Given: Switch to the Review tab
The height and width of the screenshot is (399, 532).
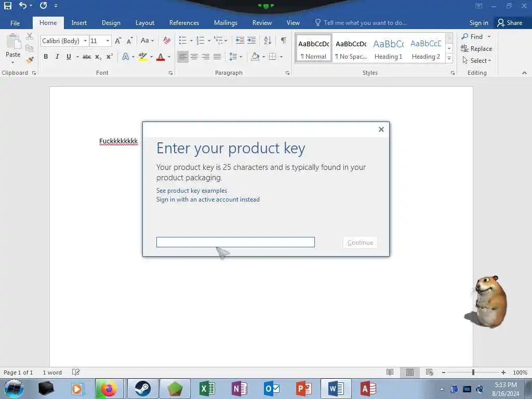Looking at the screenshot, I should [262, 23].
